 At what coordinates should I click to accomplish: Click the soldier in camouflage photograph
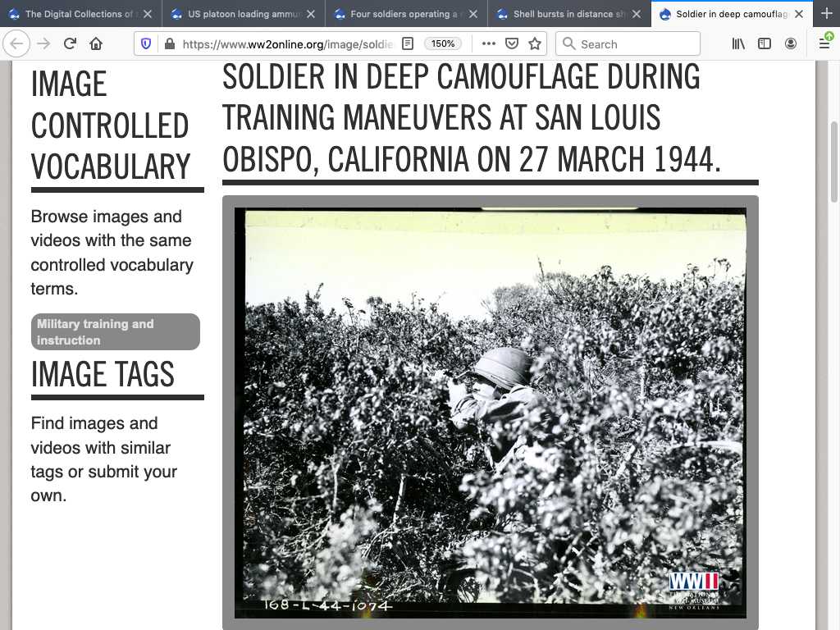point(490,412)
